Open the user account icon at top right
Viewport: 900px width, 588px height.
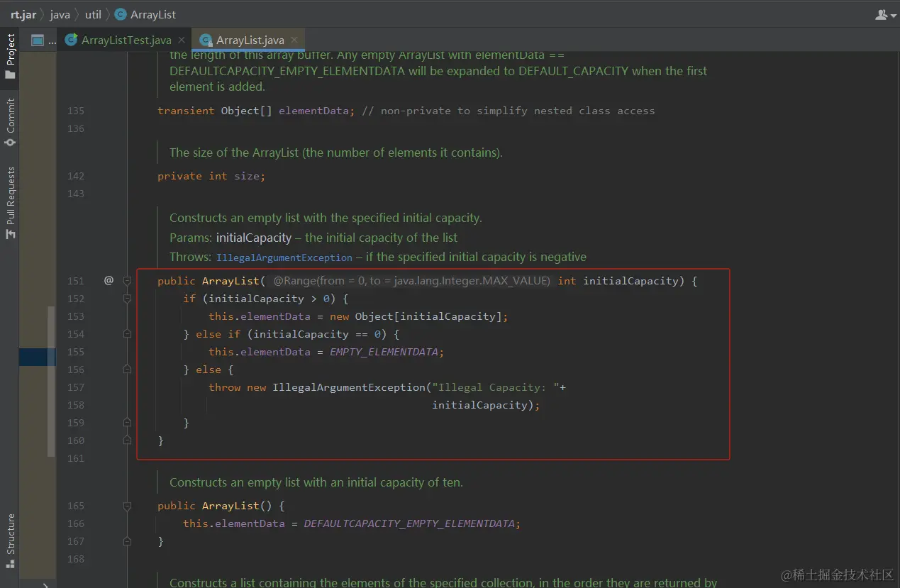(884, 14)
